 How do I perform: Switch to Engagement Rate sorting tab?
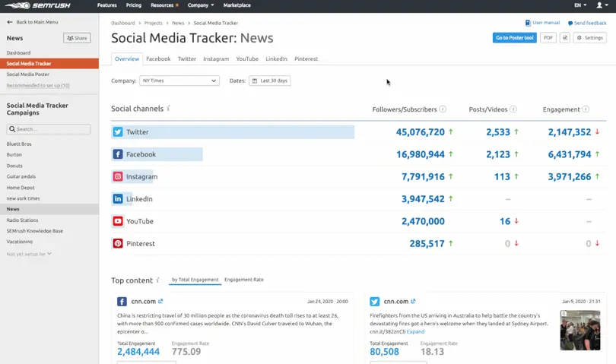244,280
